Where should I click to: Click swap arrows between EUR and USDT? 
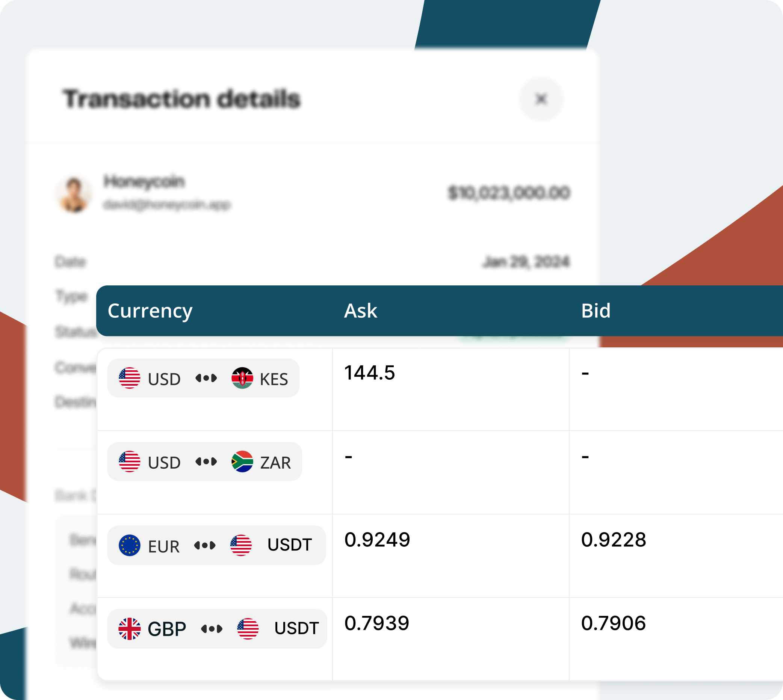click(x=205, y=545)
